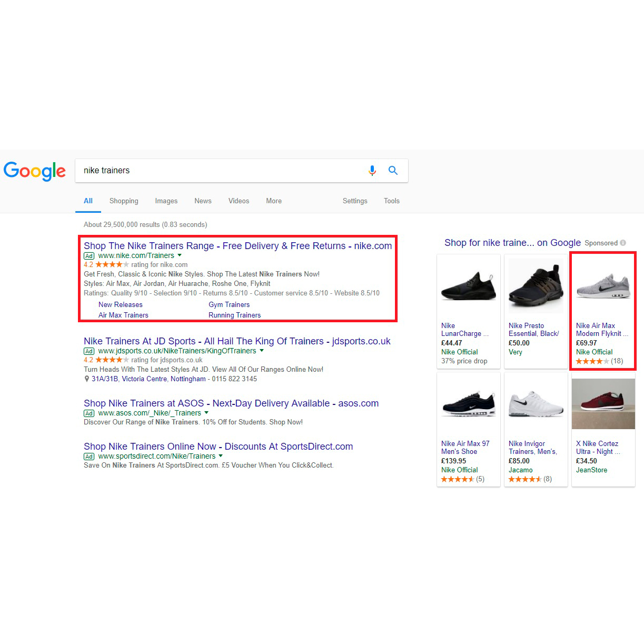Screen dimensions: 644x644
Task: Switch to the Videos tab
Action: coord(239,201)
